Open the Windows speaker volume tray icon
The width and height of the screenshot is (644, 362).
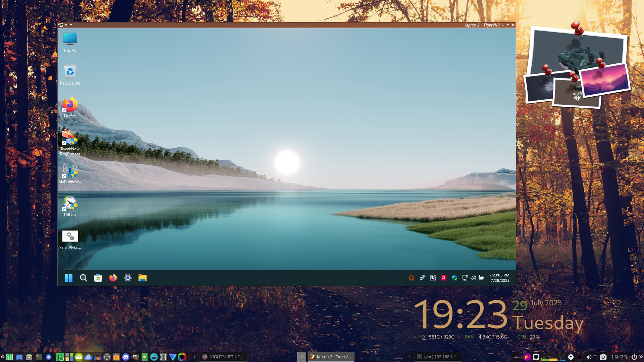[473, 278]
